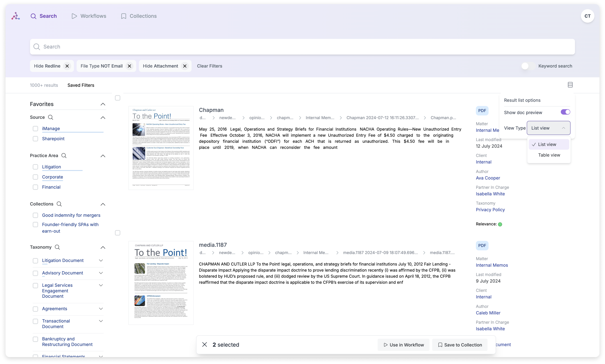
Task: Check the Sharepoint source checkbox
Action: pos(35,139)
